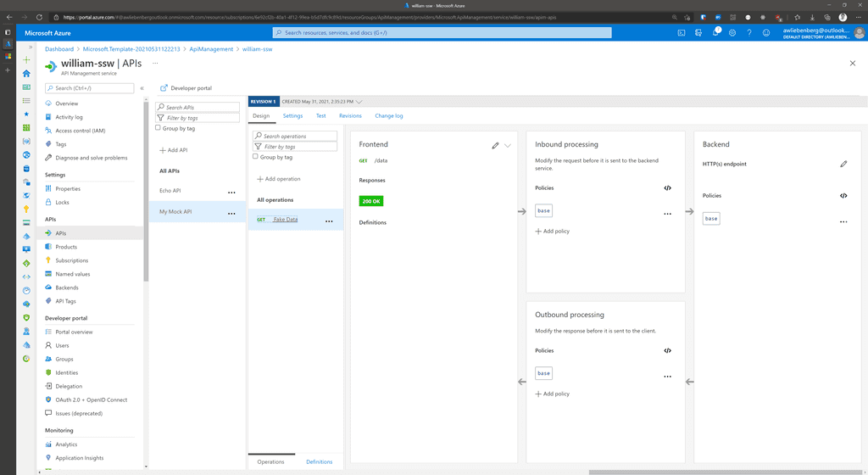Open Azure notifications bell
868x475 pixels.
715,33
